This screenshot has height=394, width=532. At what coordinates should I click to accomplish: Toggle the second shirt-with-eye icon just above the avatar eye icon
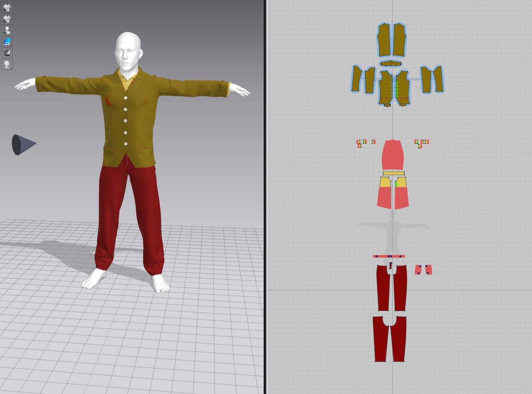pyautogui.click(x=7, y=19)
